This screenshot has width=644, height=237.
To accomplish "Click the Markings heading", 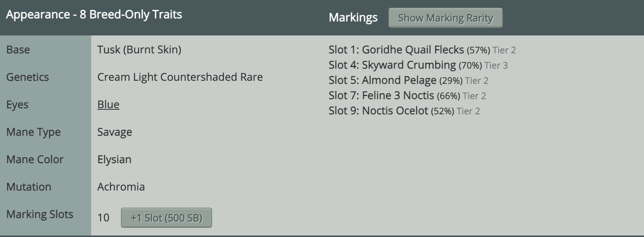I will tap(353, 18).
